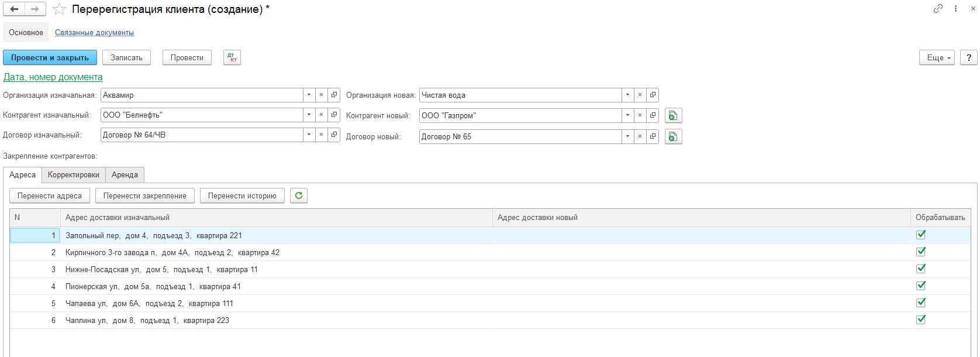Switch to the Корректировки tab

pos(74,175)
